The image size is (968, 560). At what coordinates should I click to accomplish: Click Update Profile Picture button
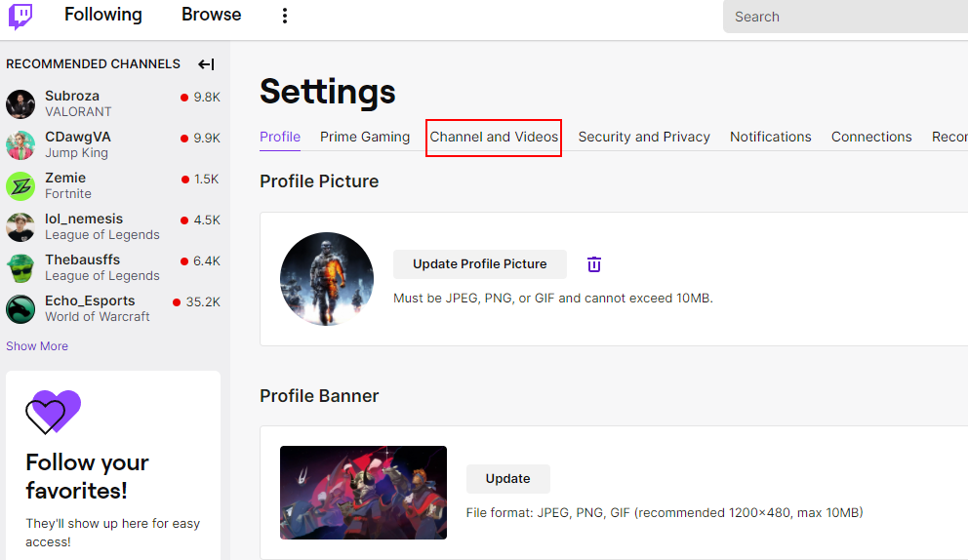[480, 264]
